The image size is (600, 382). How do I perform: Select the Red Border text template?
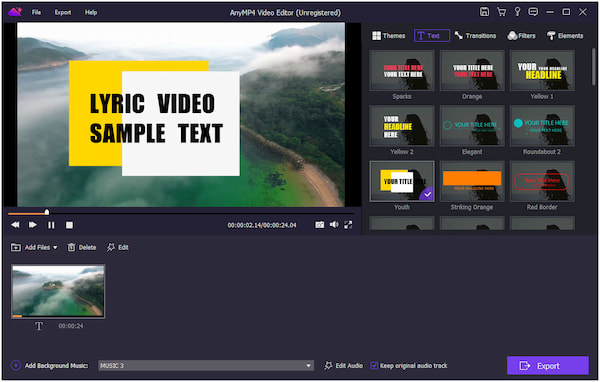click(542, 181)
